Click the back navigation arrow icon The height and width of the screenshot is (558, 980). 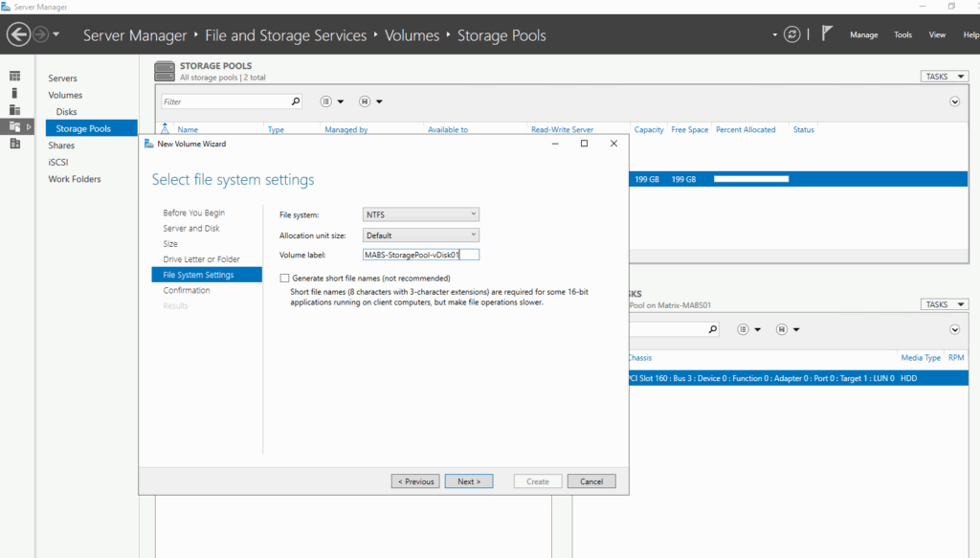19,34
